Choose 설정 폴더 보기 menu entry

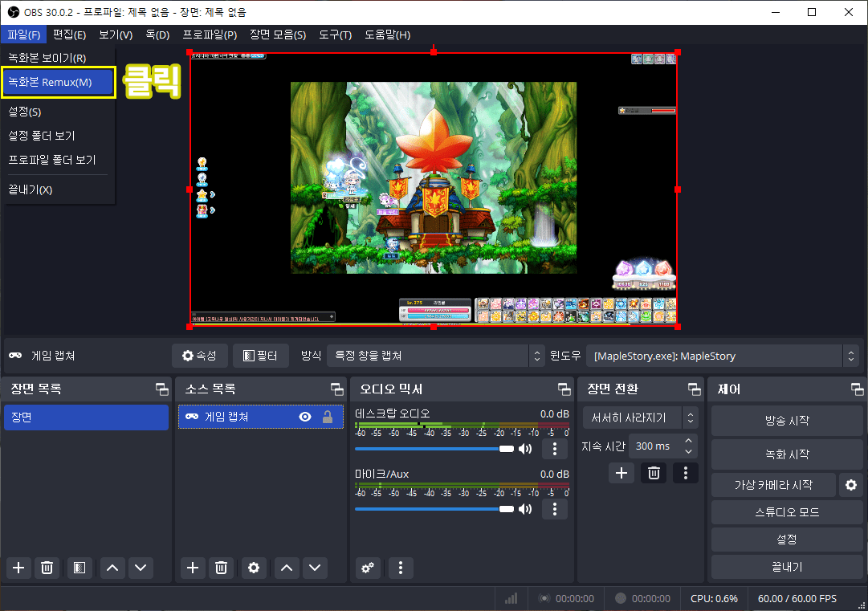[x=58, y=136]
